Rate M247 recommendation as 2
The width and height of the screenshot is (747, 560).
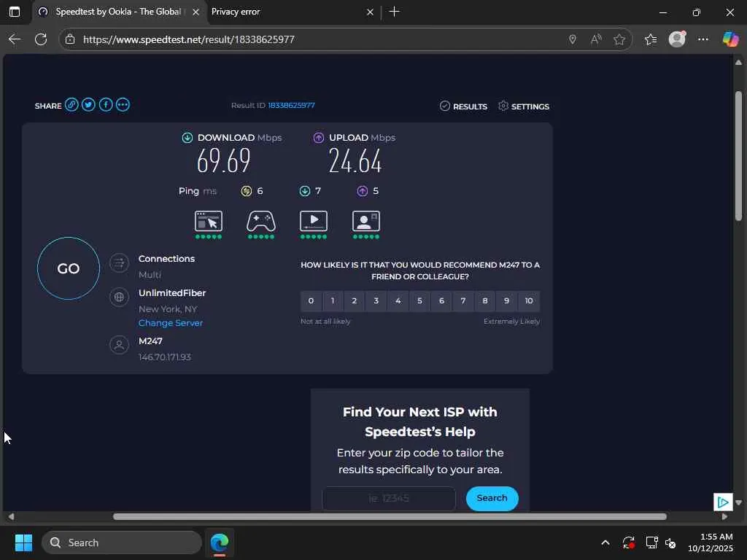(x=355, y=301)
